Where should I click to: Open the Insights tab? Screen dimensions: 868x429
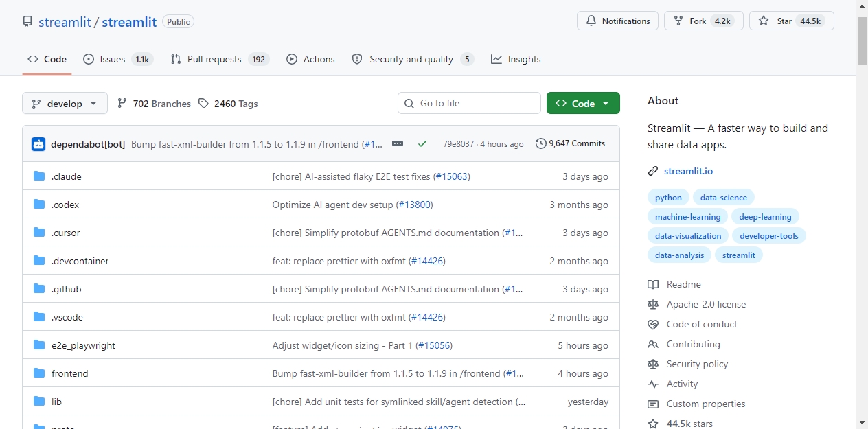516,59
